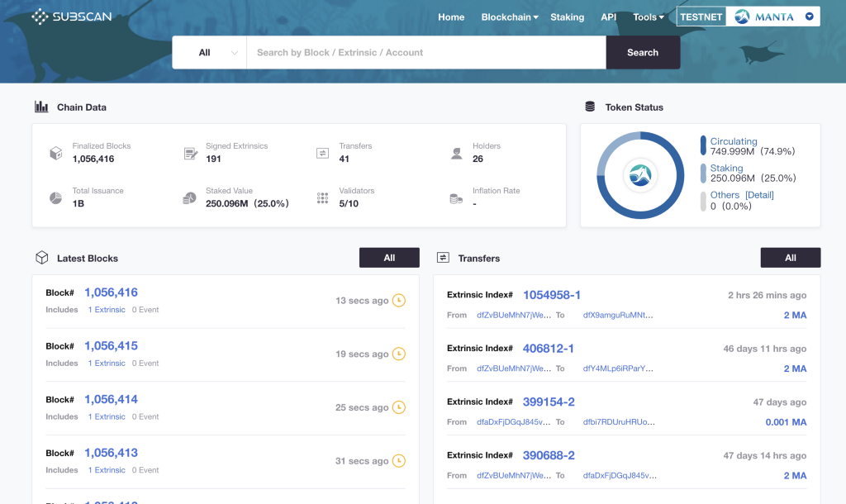Click the Latest Blocks cube icon
The height and width of the screenshot is (504, 846).
click(x=42, y=258)
